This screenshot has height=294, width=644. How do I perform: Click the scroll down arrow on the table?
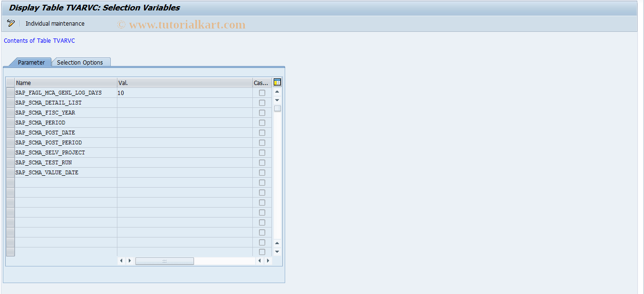pyautogui.click(x=277, y=100)
